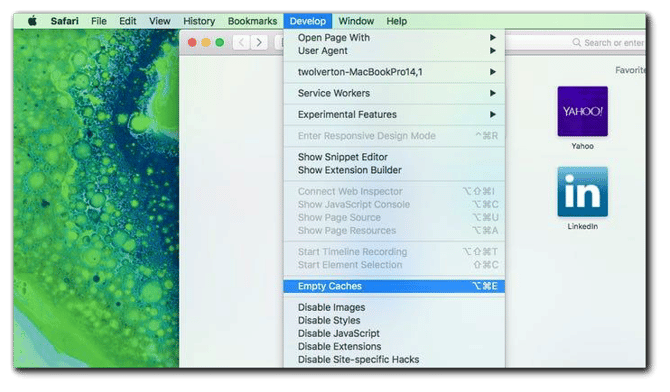Open the File menu
This screenshot has height=392, width=670.
tap(99, 21)
